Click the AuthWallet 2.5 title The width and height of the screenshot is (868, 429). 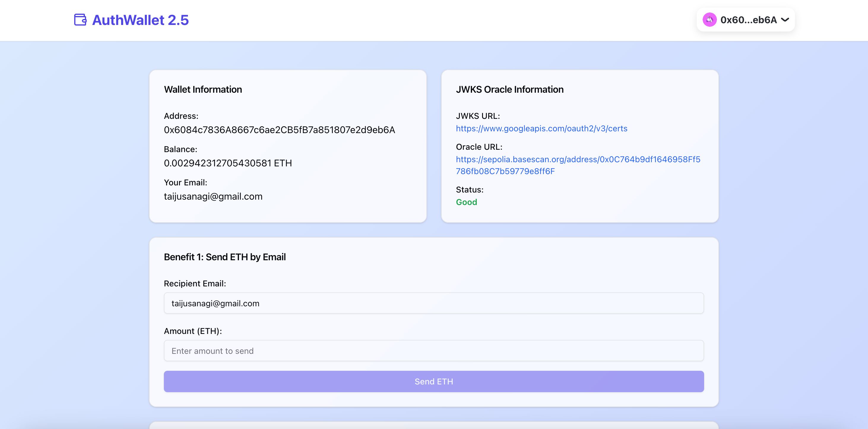(140, 20)
